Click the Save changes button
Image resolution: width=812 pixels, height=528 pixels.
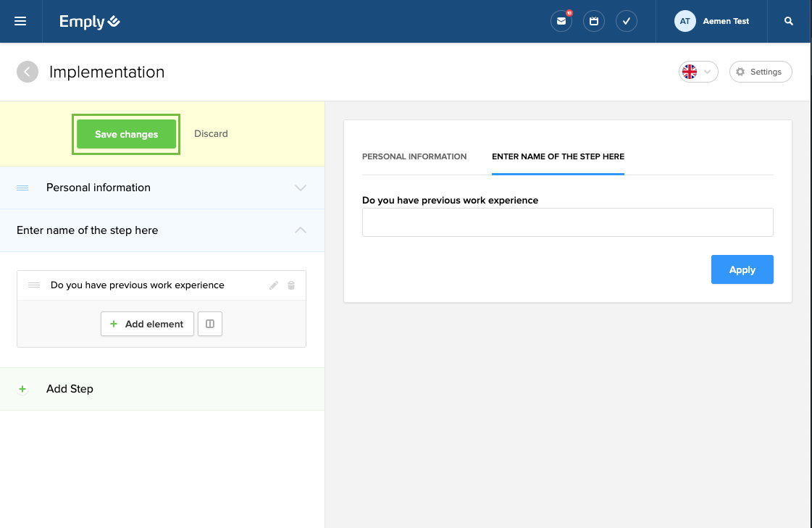coord(126,134)
